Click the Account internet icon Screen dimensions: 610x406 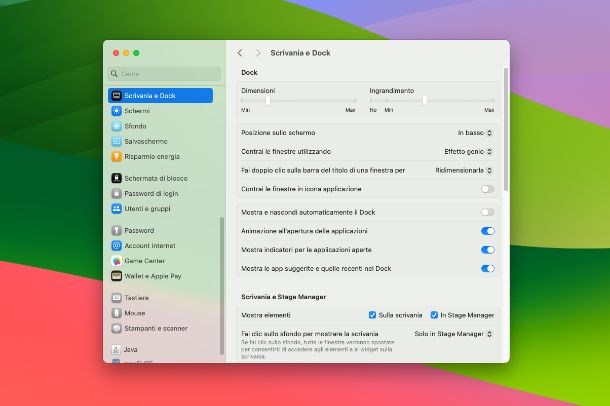click(116, 245)
